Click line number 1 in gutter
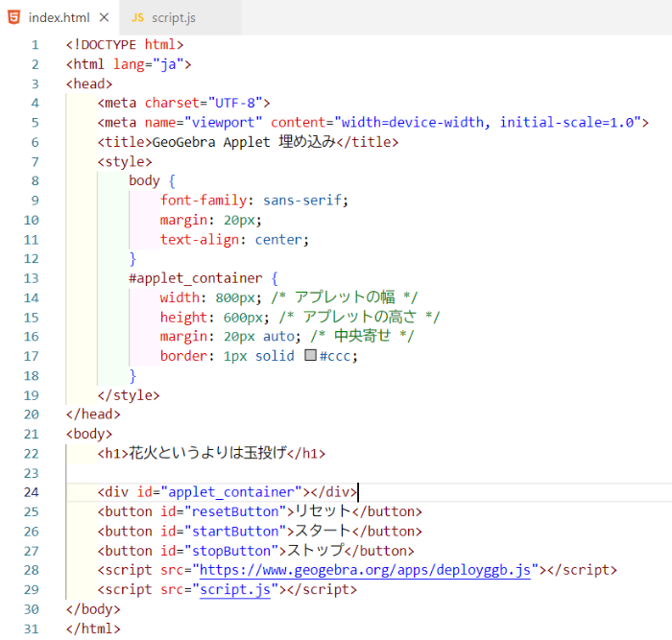The height and width of the screenshot is (640, 672). point(36,45)
